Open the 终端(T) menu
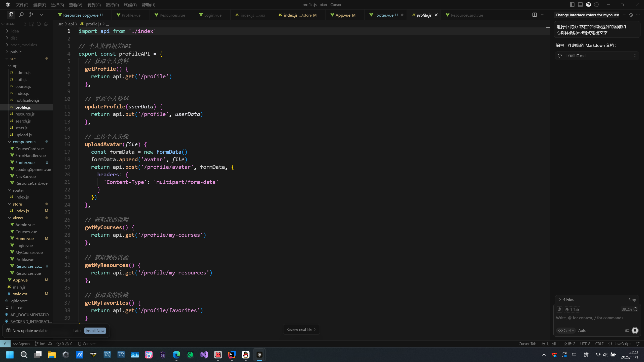The height and width of the screenshot is (362, 644). [x=130, y=5]
